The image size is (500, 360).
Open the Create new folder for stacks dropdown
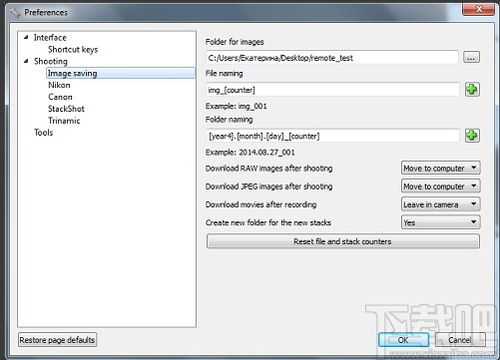tap(441, 222)
